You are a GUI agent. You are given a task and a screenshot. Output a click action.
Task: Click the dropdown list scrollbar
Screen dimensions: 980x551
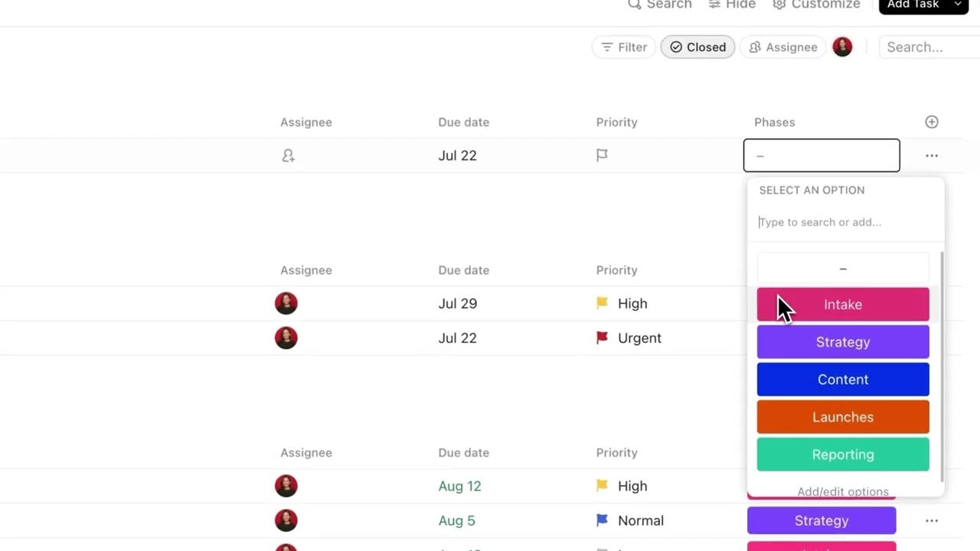(941, 367)
